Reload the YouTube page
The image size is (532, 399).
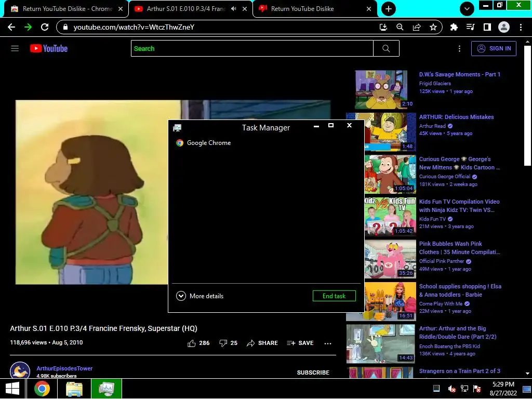tap(45, 27)
